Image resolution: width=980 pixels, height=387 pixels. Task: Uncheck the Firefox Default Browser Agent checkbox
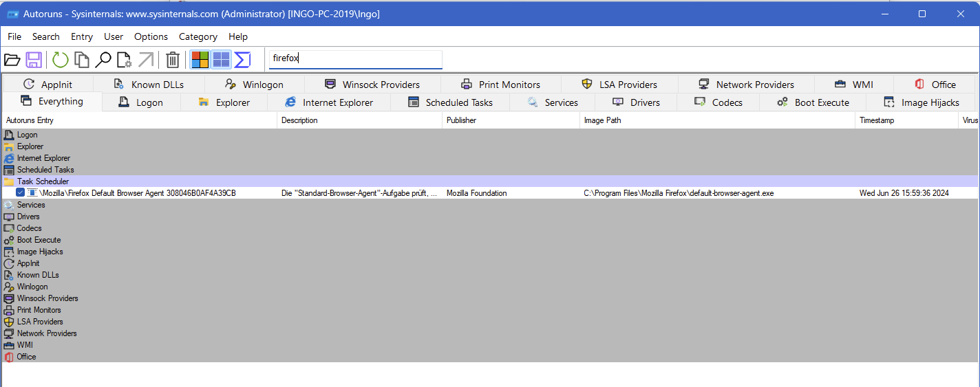pyautogui.click(x=20, y=193)
